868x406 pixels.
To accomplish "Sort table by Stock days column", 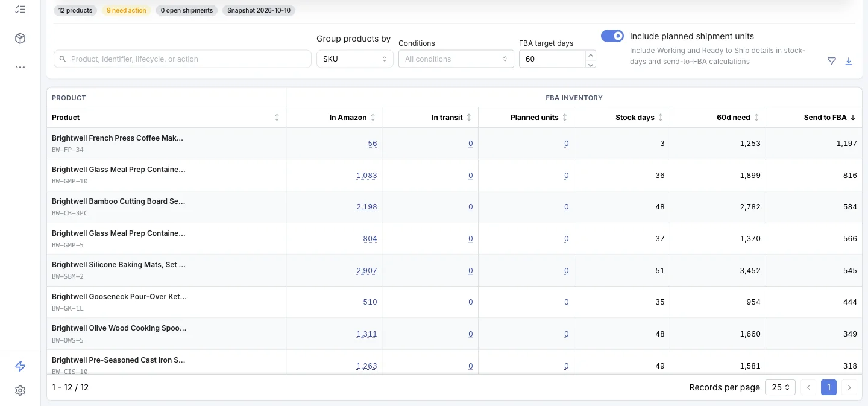I will pos(661,118).
